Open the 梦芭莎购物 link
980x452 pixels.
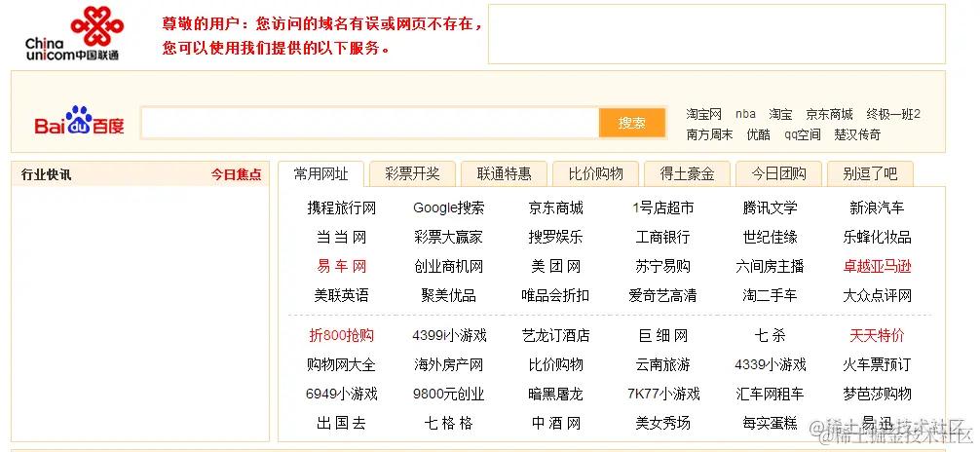tap(877, 394)
